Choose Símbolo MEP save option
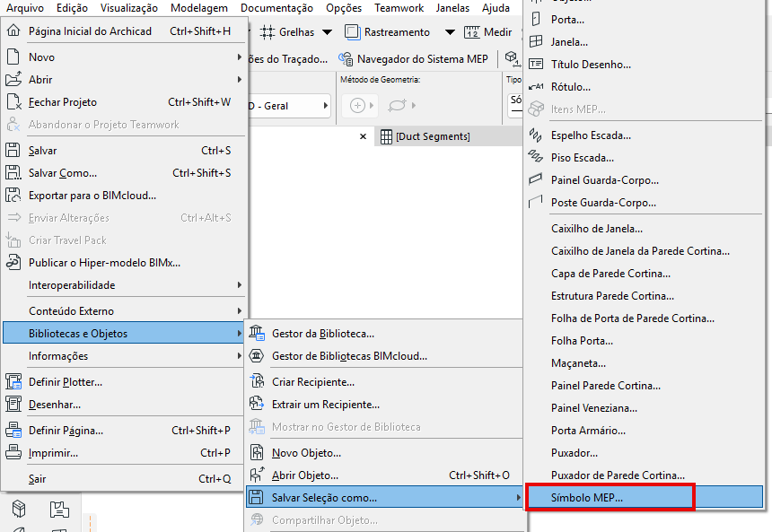Image resolution: width=772 pixels, height=532 pixels. (x=645, y=497)
